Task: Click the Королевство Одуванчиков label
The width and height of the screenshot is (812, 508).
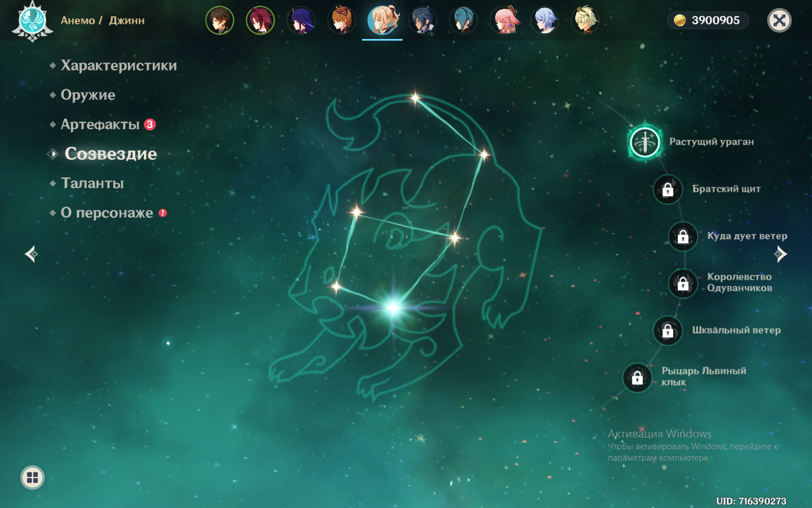Action: point(739,282)
